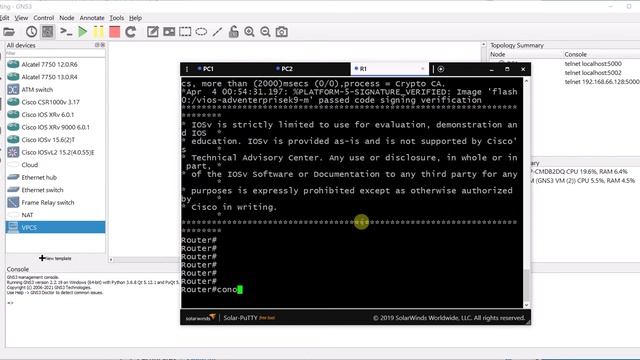The image size is (640, 360).
Task: Click the snapshot clock icon
Action: 31,32
